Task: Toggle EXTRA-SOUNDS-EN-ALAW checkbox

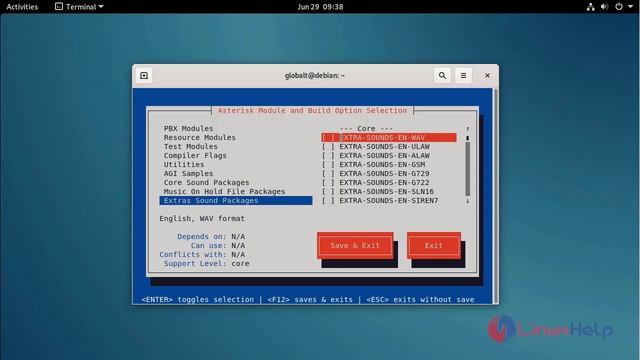Action: 328,156
